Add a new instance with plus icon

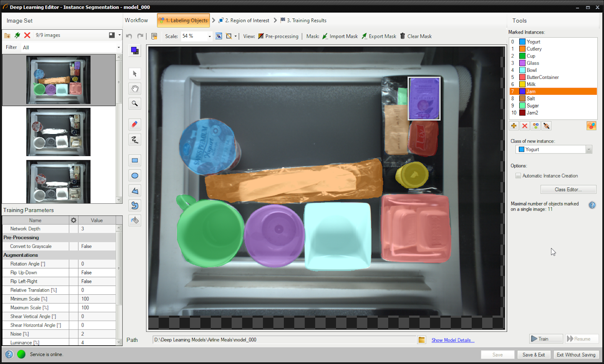tap(514, 126)
